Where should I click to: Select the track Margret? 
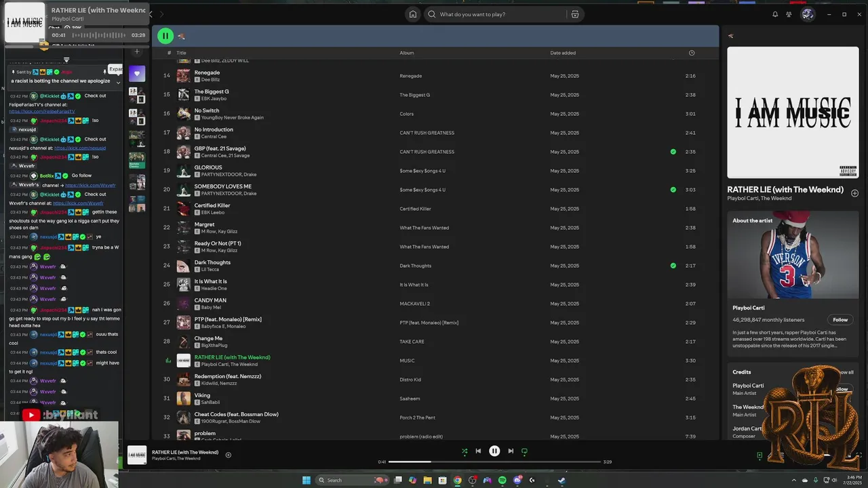(204, 224)
